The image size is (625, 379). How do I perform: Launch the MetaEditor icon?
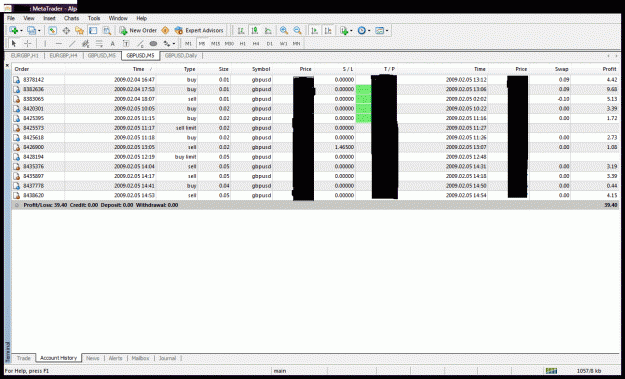[x=165, y=30]
